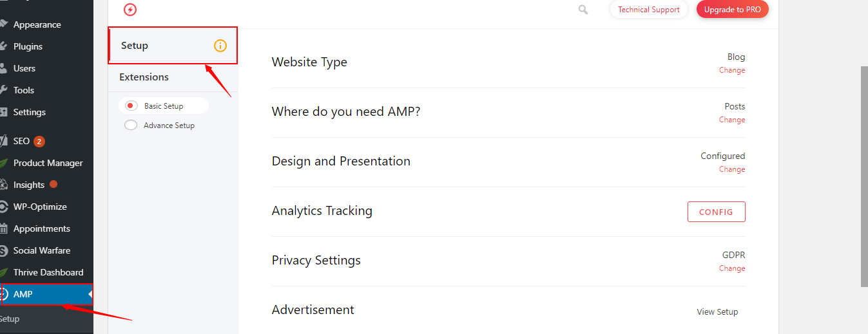The image size is (868, 334).
Task: Click the Social Warfare sidebar icon
Action: pos(4,250)
